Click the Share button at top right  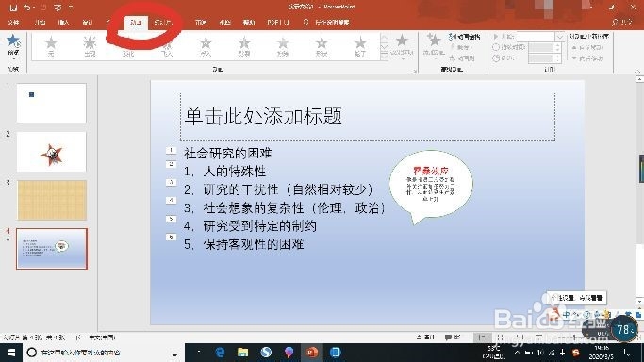click(622, 23)
